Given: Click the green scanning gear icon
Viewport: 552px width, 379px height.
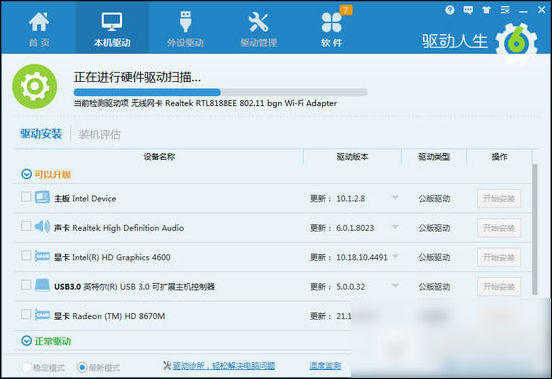Looking at the screenshot, I should 34,86.
